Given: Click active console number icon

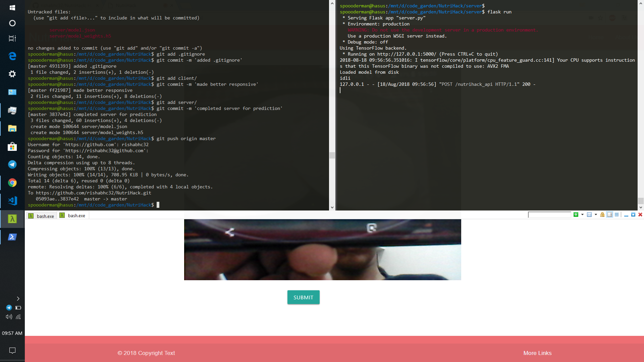Looking at the screenshot, I should pos(589,215).
